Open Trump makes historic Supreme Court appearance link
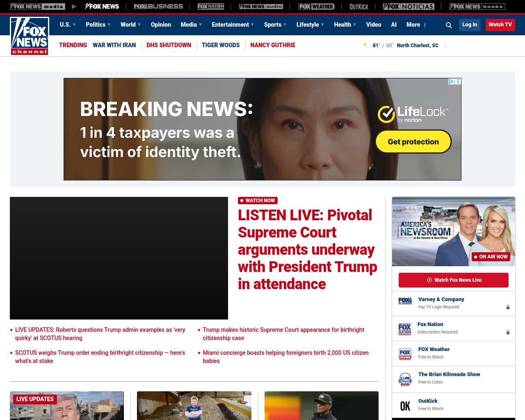The height and width of the screenshot is (420, 525). (x=283, y=334)
